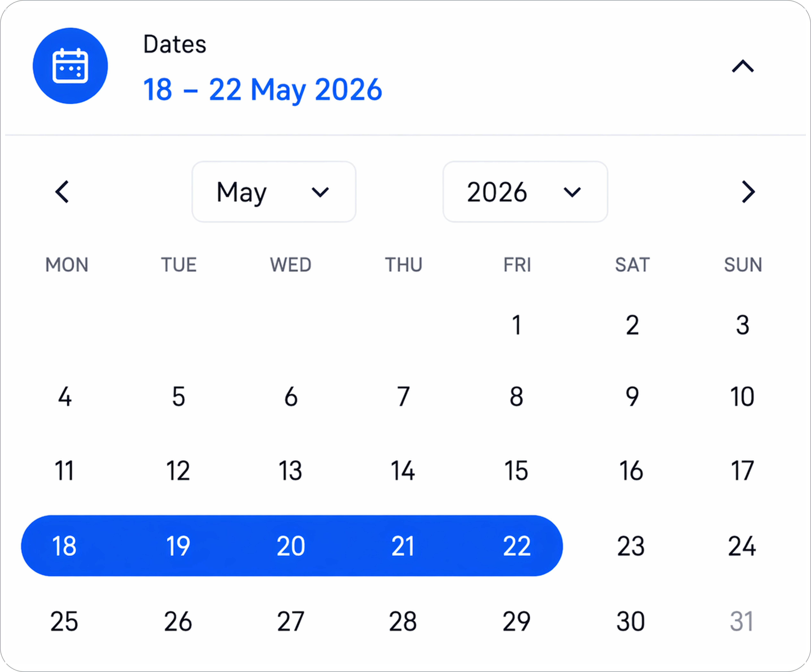Go to the previous month with the left arrow
Viewport: 811px width, 672px height.
click(x=62, y=192)
